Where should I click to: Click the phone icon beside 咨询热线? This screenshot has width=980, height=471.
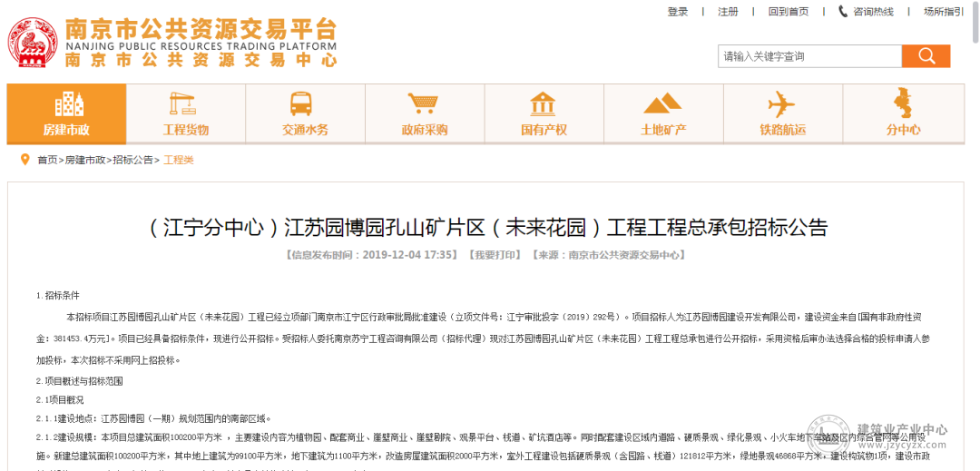coord(843,11)
